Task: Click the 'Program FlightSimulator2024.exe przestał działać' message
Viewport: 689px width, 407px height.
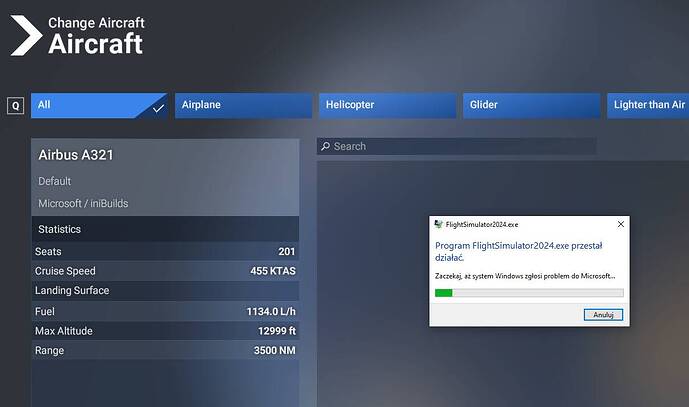Action: [519, 251]
